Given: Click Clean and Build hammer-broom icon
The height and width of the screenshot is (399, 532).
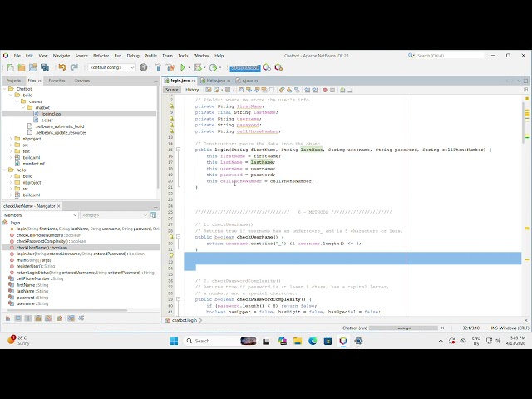Looking at the screenshot, I should 170,67.
